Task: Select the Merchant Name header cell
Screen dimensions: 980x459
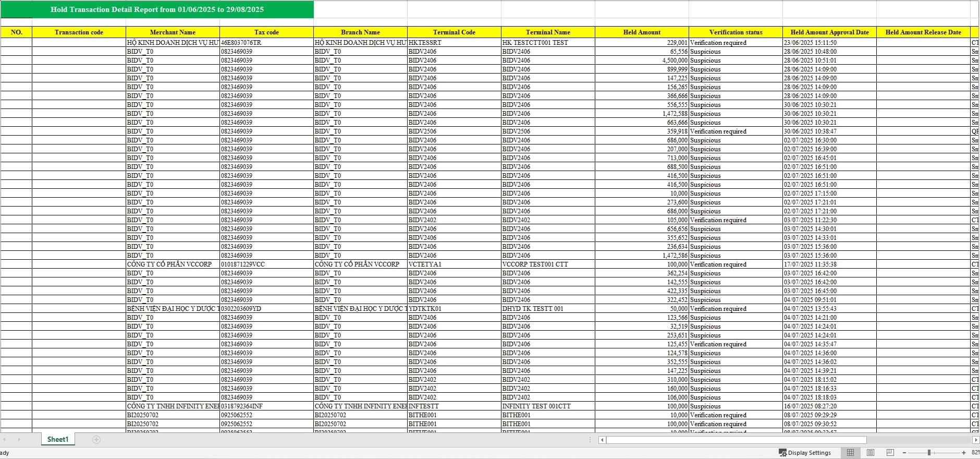Action: click(173, 32)
